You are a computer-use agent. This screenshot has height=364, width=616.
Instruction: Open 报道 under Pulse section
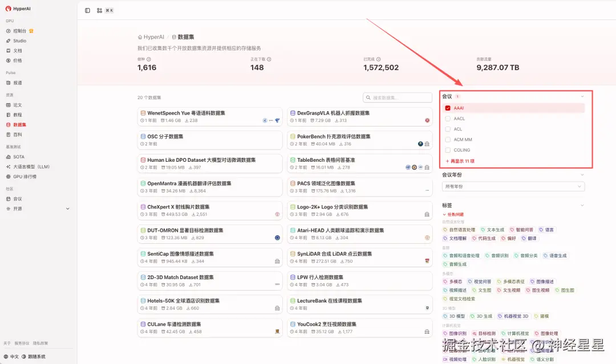tap(14, 83)
